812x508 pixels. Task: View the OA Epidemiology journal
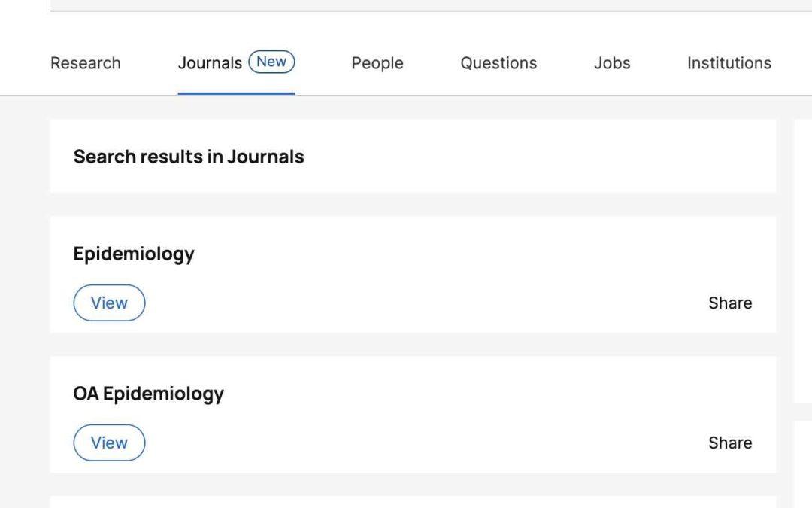click(109, 443)
